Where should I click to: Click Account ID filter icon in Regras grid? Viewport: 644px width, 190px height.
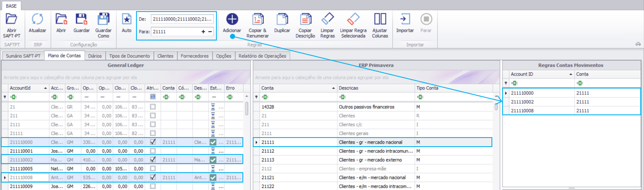[x=514, y=83]
